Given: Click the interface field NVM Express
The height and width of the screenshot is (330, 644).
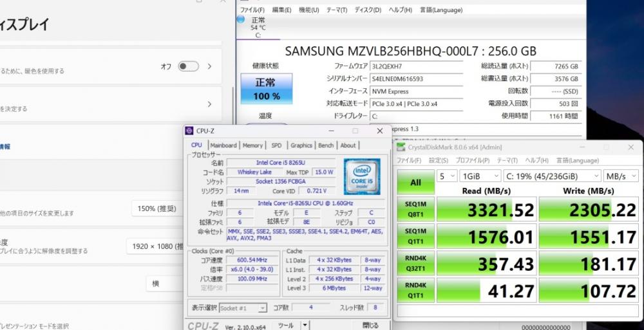Looking at the screenshot, I should click(x=416, y=91).
